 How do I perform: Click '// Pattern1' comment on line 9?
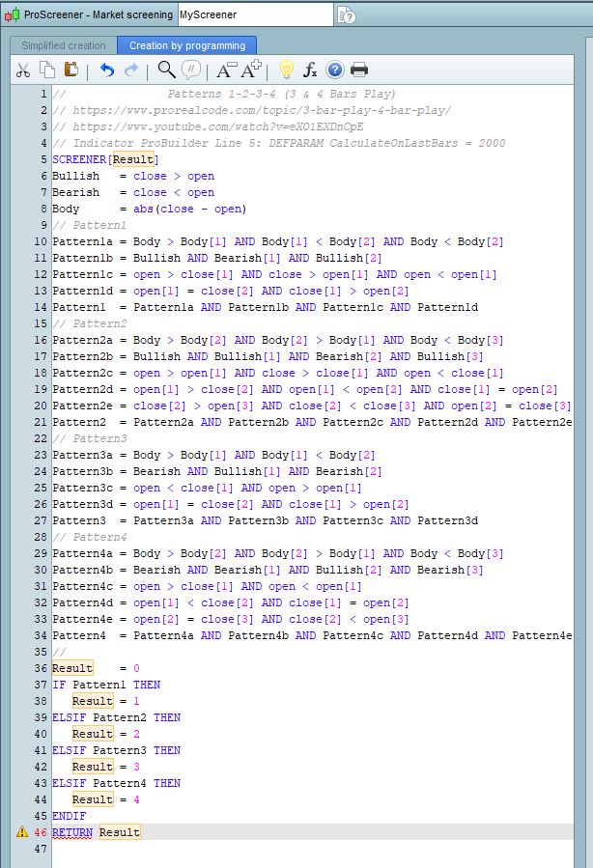coord(89,225)
